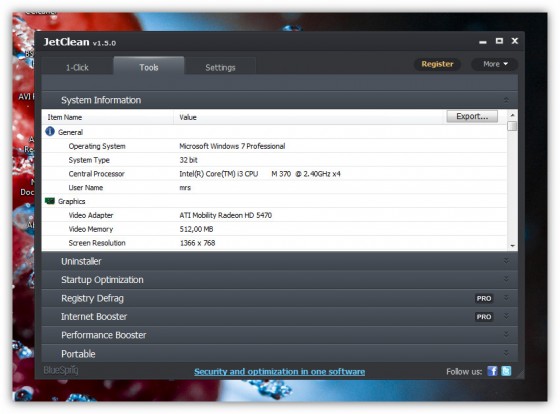The width and height of the screenshot is (560, 414).
Task: Maximize the JetClean window
Action: [499, 41]
